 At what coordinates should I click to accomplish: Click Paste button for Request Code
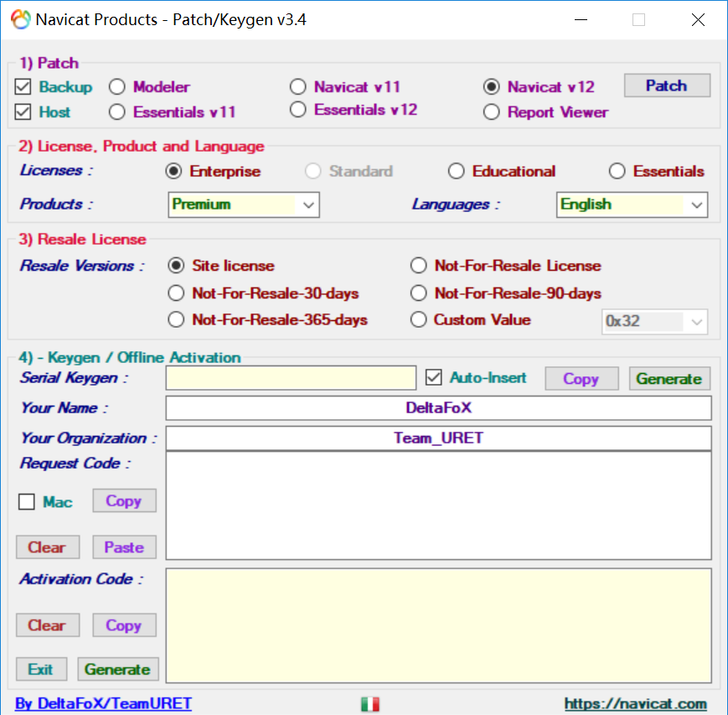click(124, 547)
